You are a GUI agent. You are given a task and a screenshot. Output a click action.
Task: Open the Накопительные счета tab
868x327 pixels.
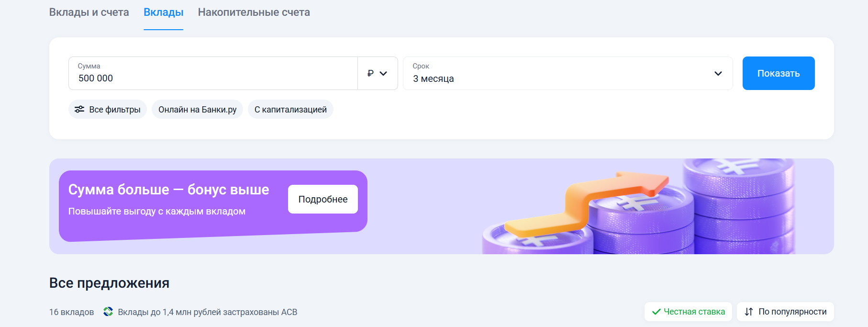[254, 12]
